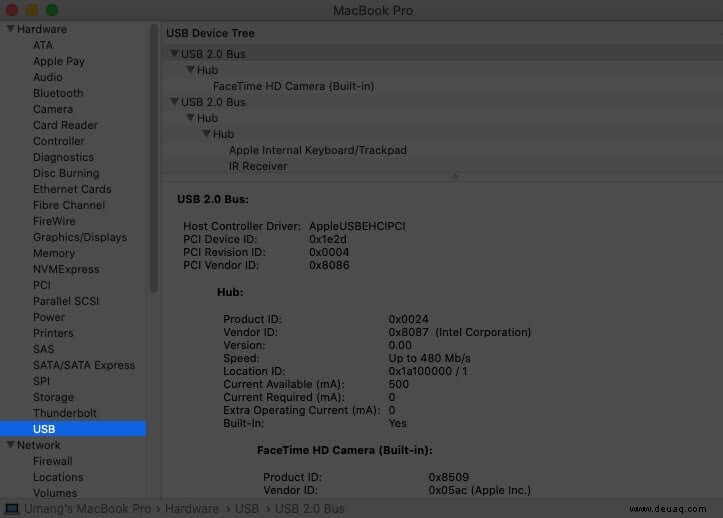Open Power information

point(49,317)
